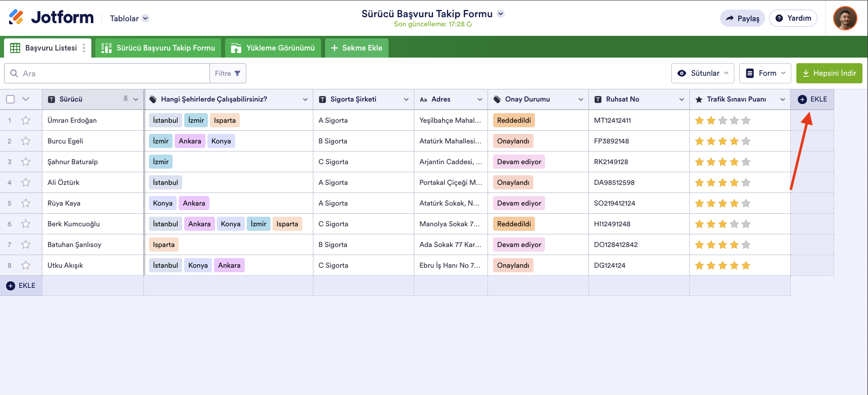Star the Ümran Erdoğan row
868x395 pixels.
26,120
